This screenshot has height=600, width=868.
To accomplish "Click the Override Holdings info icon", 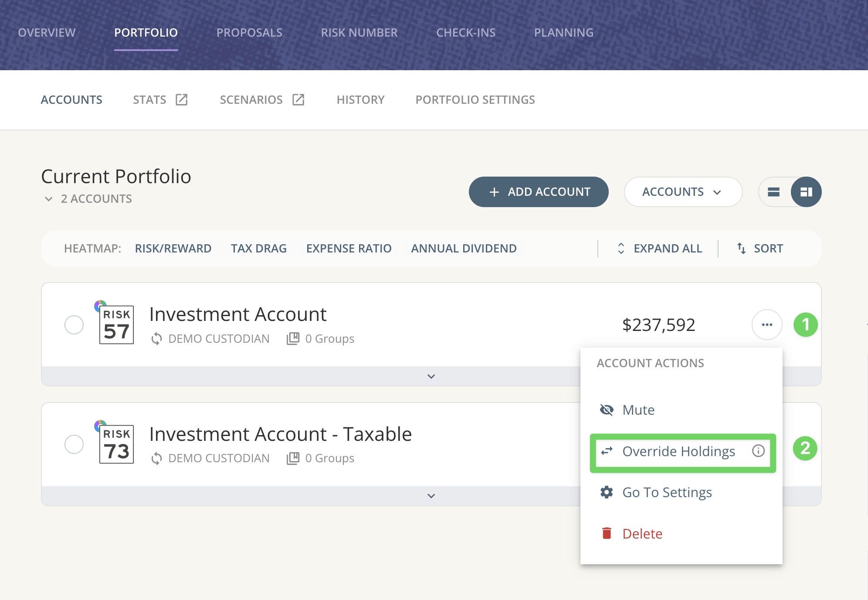I will (x=758, y=451).
